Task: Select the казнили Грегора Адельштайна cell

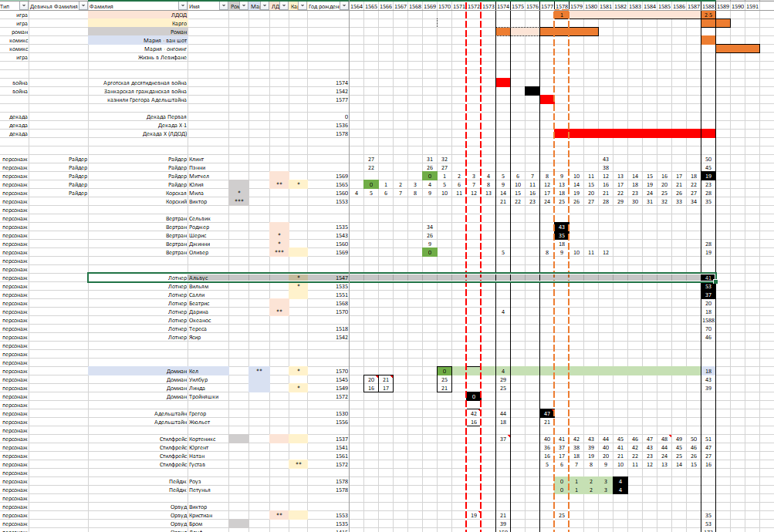Action: pos(138,99)
